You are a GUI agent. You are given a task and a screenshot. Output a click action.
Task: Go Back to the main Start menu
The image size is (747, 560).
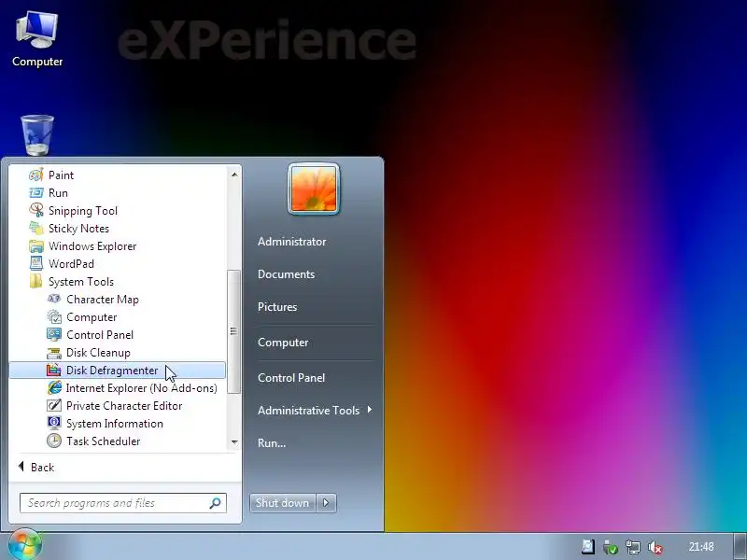point(36,468)
